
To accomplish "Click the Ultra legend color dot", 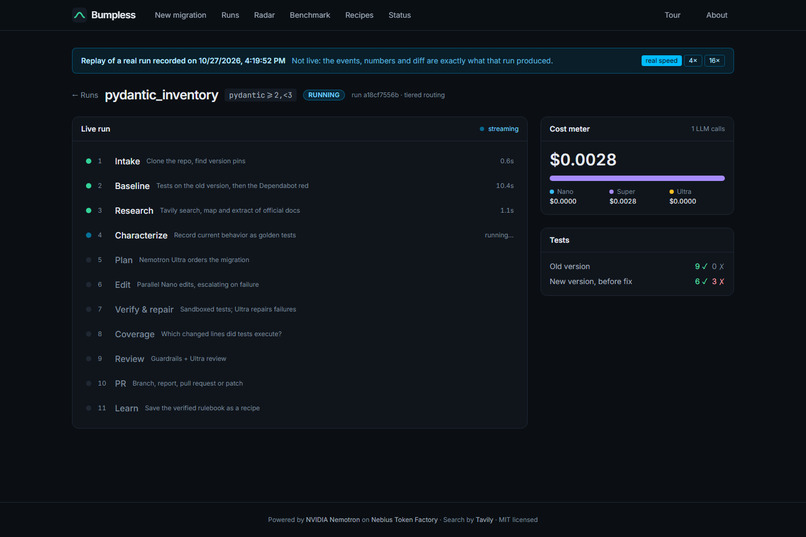I will [672, 192].
